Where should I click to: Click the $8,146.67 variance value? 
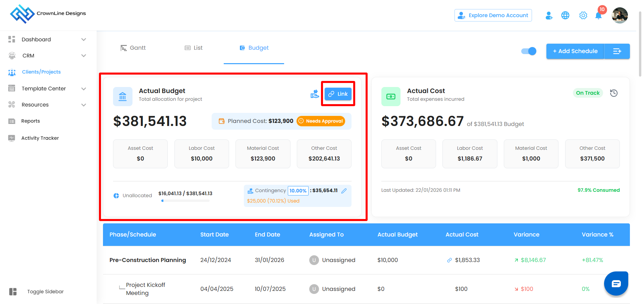(x=533, y=260)
